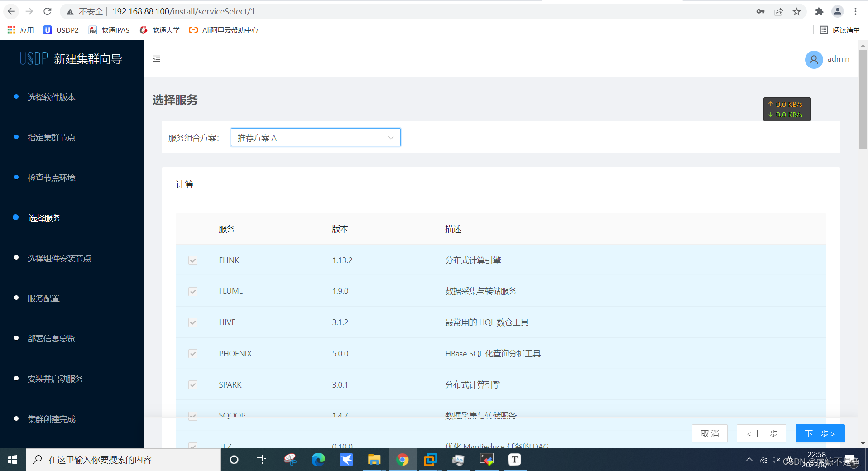Open 软通大学 bookmark
This screenshot has width=868, height=471.
click(x=159, y=30)
